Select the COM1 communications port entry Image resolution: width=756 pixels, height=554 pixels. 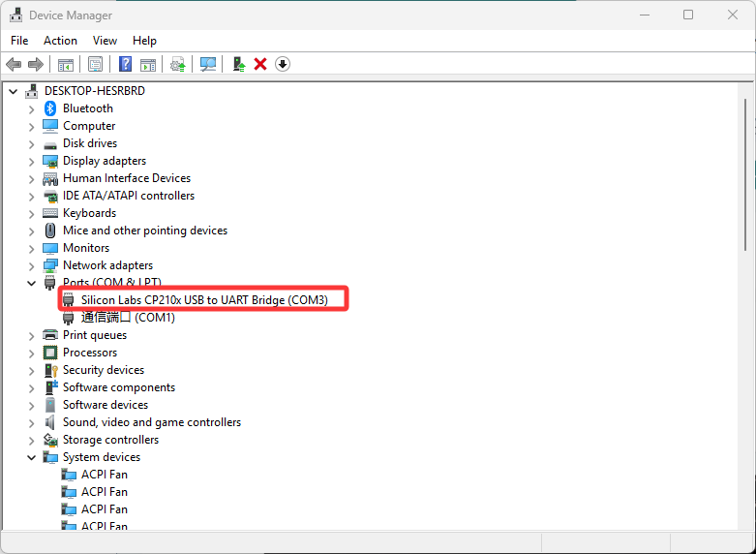(128, 318)
